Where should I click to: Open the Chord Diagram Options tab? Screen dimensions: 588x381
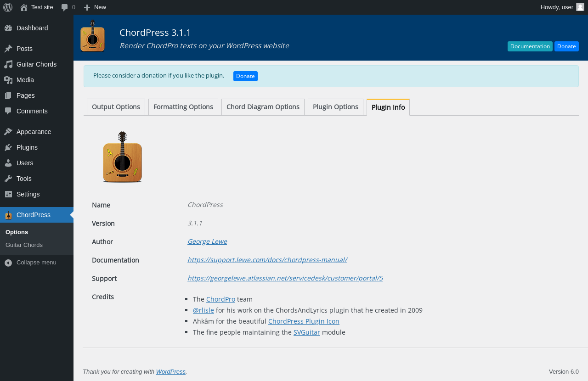click(263, 107)
